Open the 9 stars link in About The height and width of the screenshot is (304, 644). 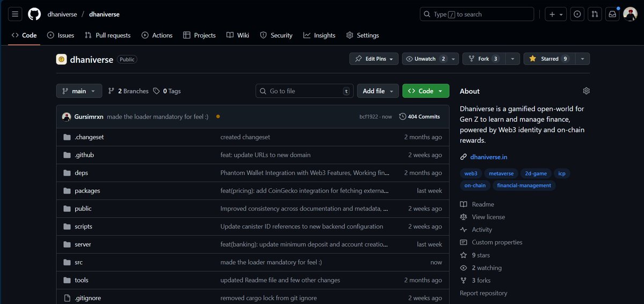coord(475,255)
